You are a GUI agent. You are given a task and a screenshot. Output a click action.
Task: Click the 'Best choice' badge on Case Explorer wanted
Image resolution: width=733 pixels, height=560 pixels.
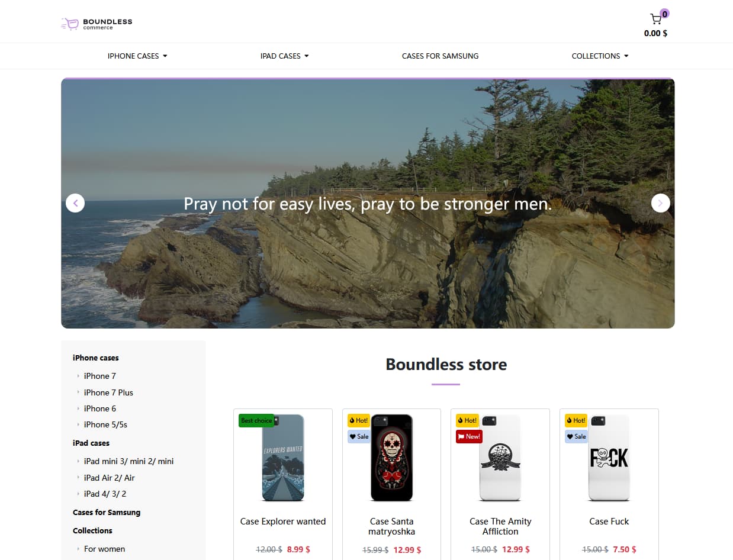click(256, 420)
